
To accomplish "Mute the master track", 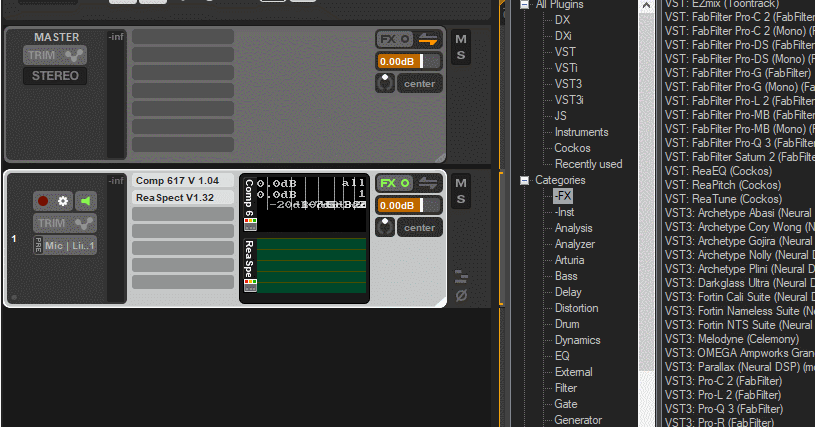I will tap(461, 39).
